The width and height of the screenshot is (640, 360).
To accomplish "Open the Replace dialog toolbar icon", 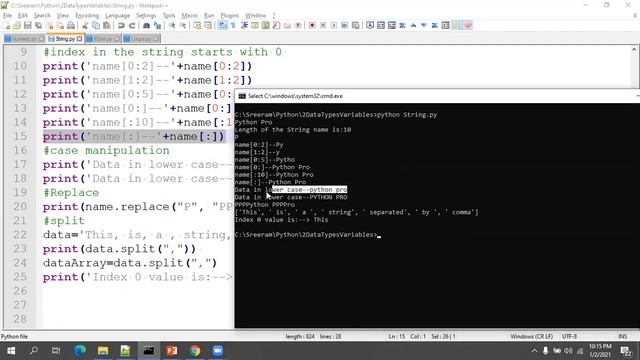I will [x=157, y=25].
